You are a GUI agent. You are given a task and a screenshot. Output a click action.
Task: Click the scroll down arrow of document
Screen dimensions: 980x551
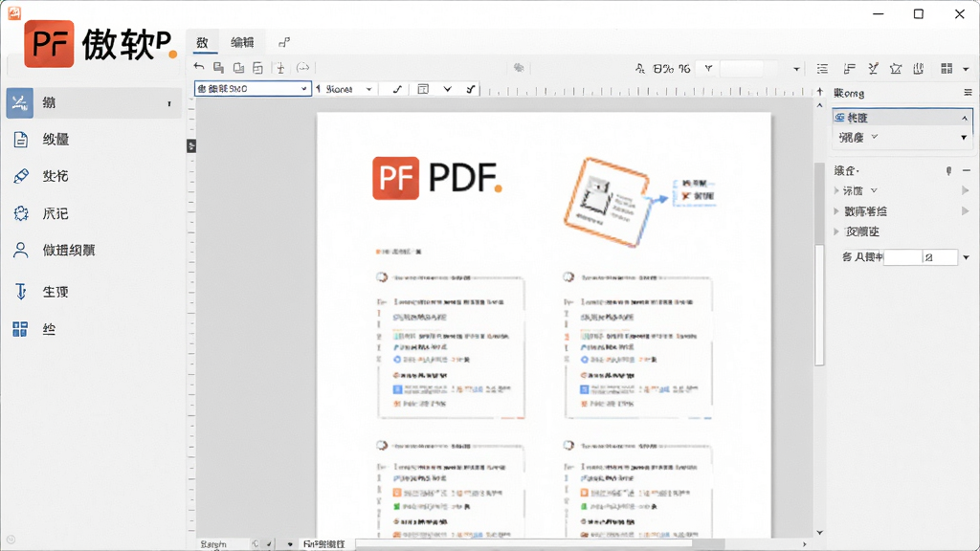click(x=819, y=532)
